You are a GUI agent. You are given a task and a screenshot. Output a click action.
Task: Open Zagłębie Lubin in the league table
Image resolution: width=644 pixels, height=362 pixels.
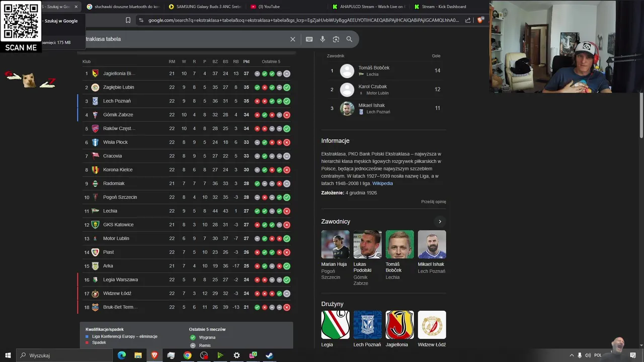pyautogui.click(x=118, y=87)
